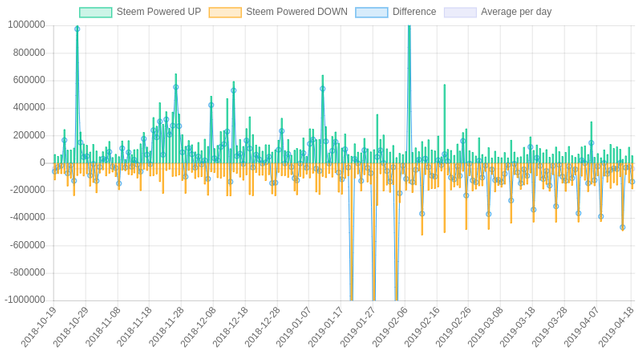
Task: Click the Difference legend label
Action: pos(414,12)
